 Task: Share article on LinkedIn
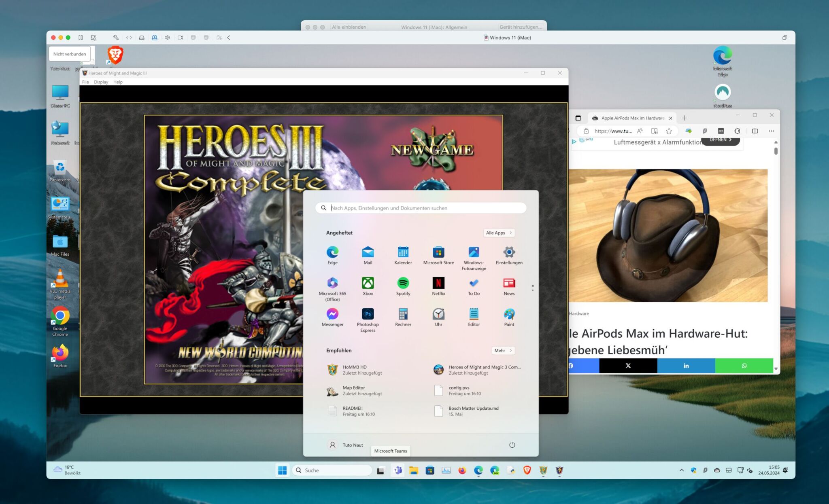(x=686, y=366)
